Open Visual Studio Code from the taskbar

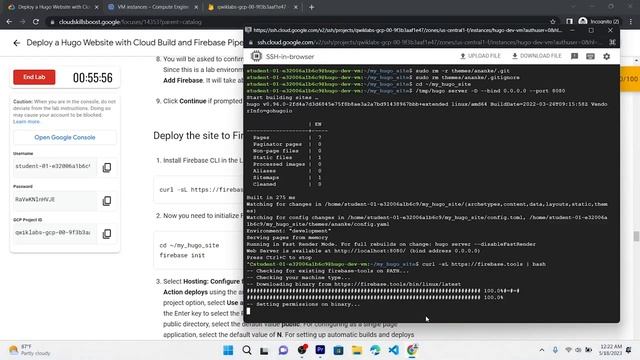393,350
